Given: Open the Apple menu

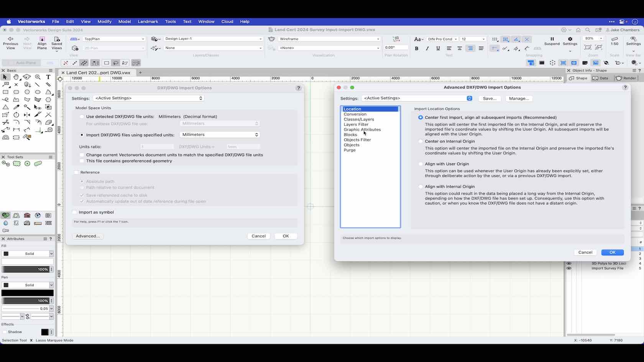Looking at the screenshot, I should [9, 21].
